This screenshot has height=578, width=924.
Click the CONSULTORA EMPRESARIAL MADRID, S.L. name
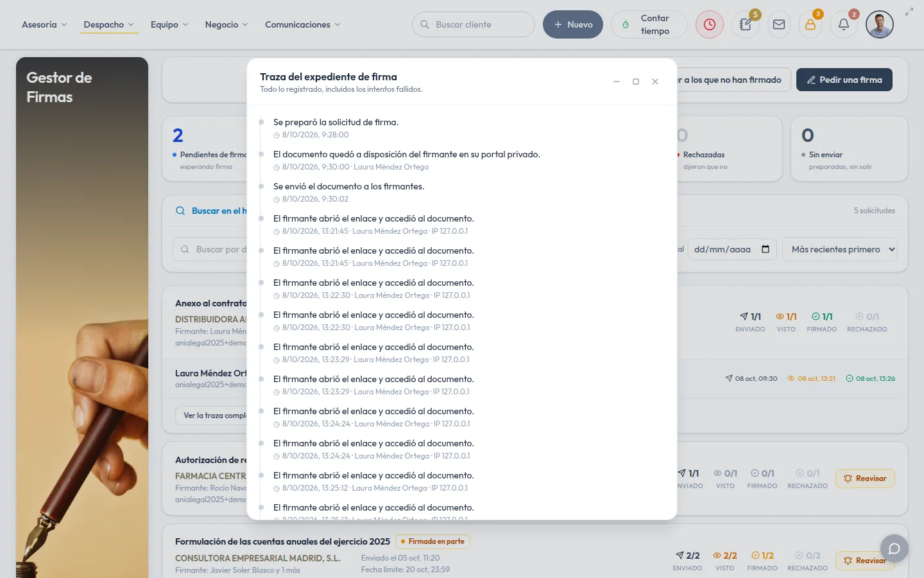coord(258,558)
